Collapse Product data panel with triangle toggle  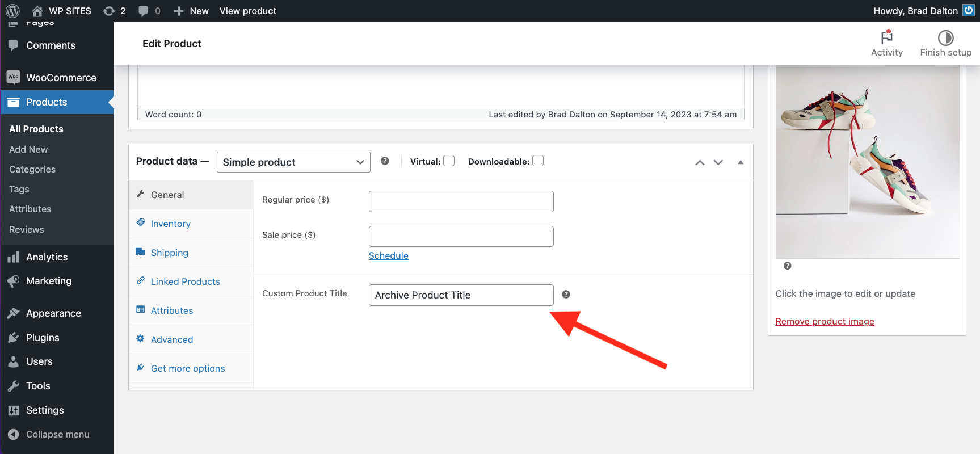[x=741, y=162]
